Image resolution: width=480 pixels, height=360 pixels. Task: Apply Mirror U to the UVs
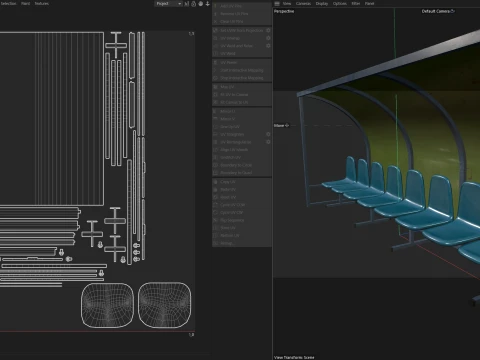pos(242,111)
